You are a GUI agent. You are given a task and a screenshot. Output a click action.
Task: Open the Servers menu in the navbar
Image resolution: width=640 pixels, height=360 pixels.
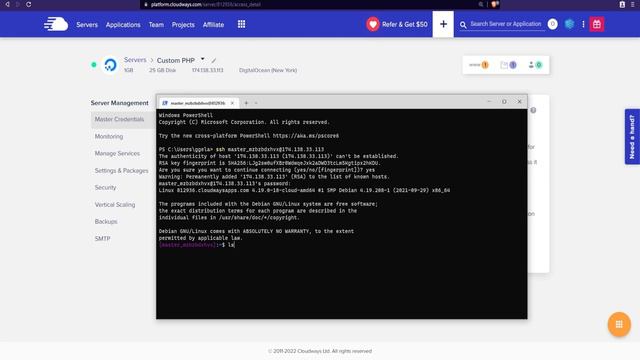(x=87, y=25)
